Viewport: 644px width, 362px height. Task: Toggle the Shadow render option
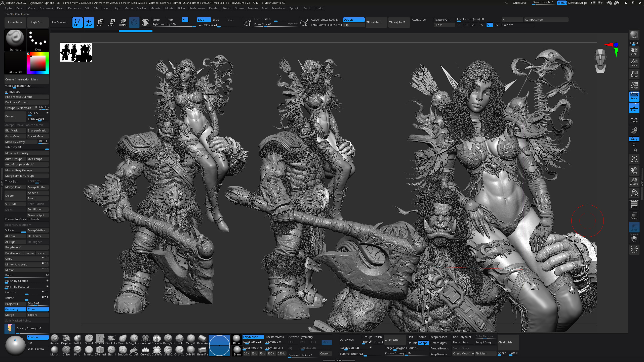38,337
